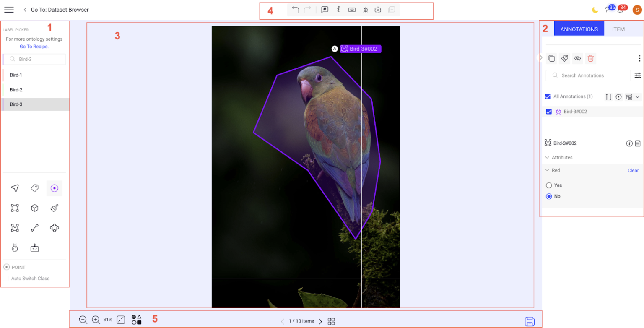The image size is (644, 328).
Task: Switch to the ITEM tab
Action: pos(618,29)
